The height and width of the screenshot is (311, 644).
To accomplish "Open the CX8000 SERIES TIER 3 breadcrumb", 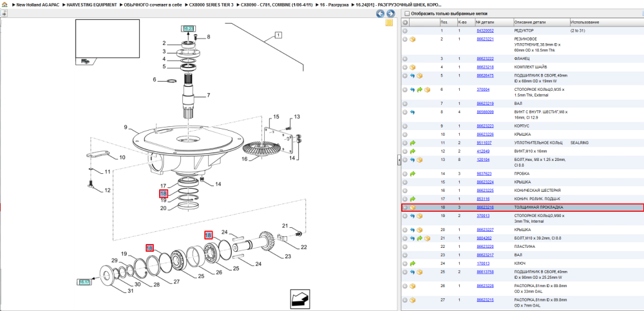I will coord(211,5).
